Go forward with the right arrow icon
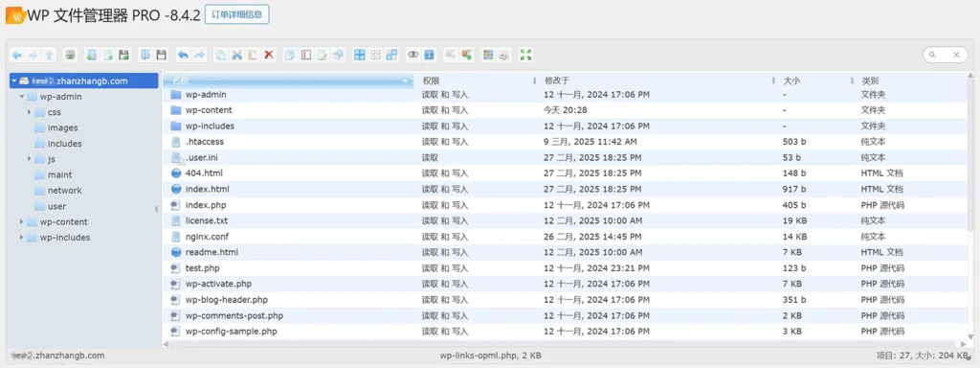Image resolution: width=980 pixels, height=368 pixels. [33, 55]
